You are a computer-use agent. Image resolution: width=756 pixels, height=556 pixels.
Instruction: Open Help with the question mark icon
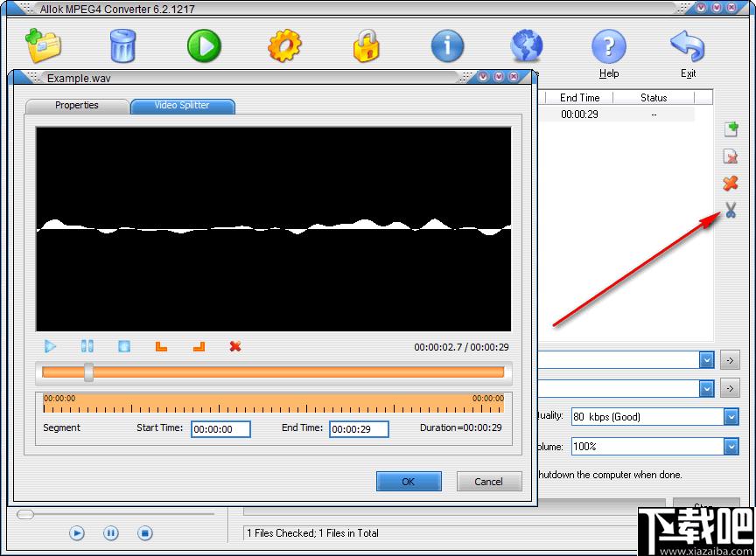(608, 46)
